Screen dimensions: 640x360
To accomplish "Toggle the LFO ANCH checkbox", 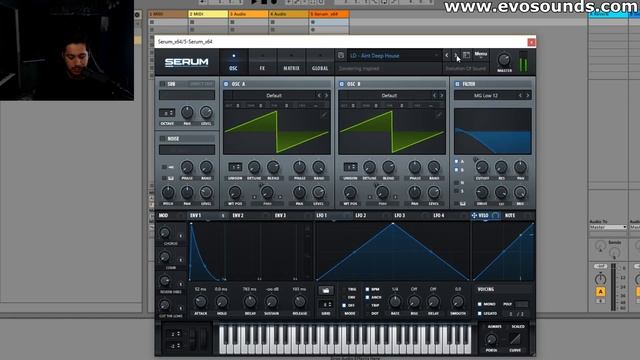I will [x=367, y=297].
